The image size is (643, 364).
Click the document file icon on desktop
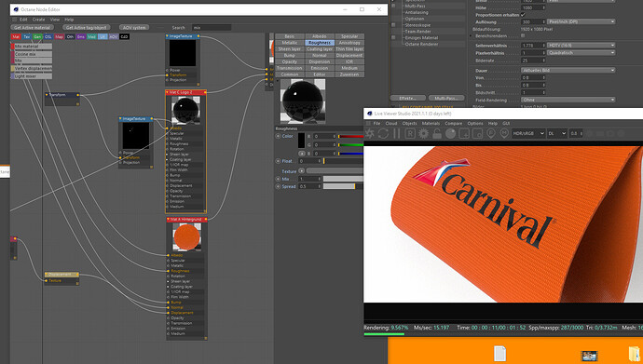click(499, 354)
